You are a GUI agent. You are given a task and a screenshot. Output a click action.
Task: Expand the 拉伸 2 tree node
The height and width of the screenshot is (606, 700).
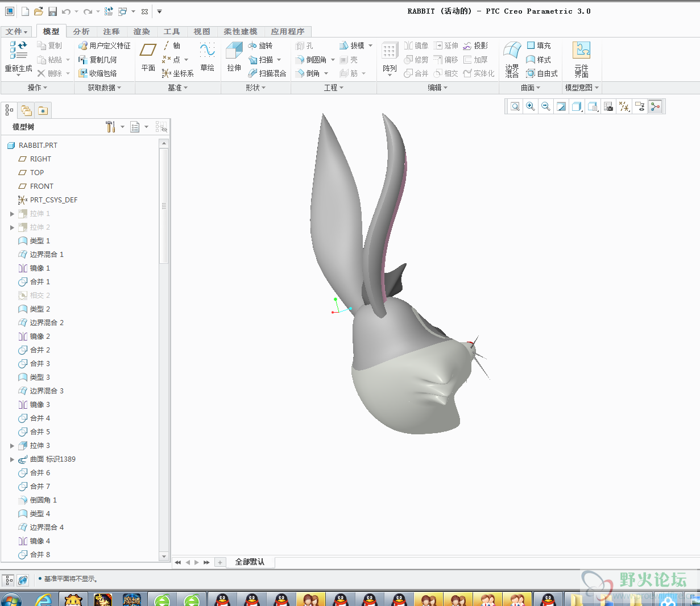click(x=12, y=227)
